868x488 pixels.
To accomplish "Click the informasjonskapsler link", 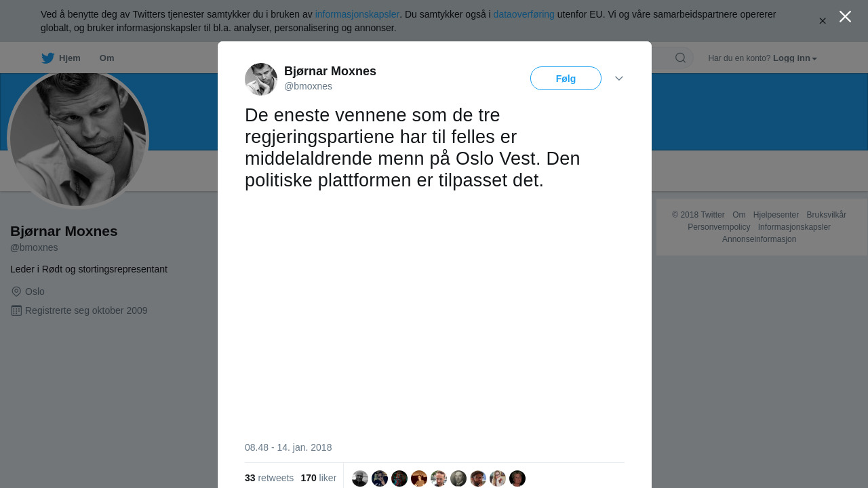I will point(357,14).
